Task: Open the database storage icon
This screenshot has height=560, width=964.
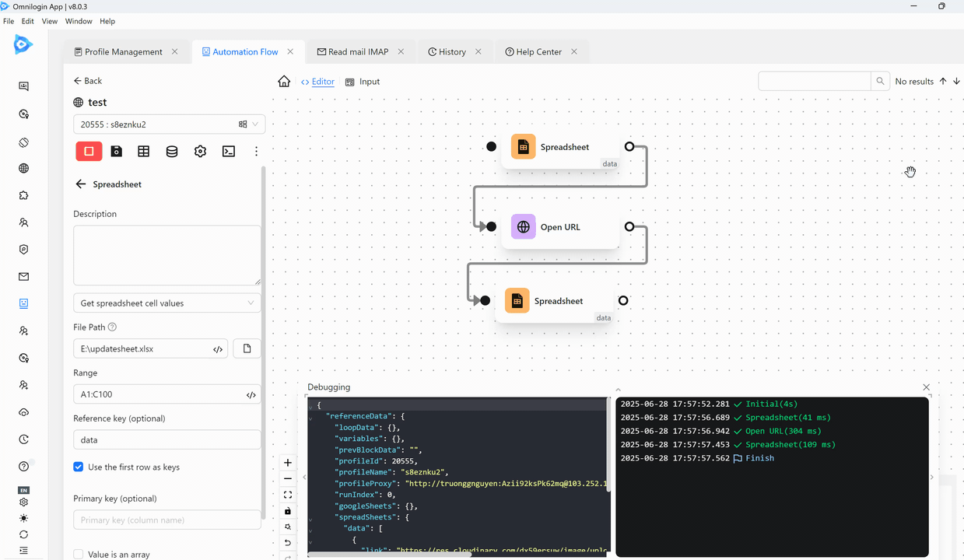Action: click(172, 152)
